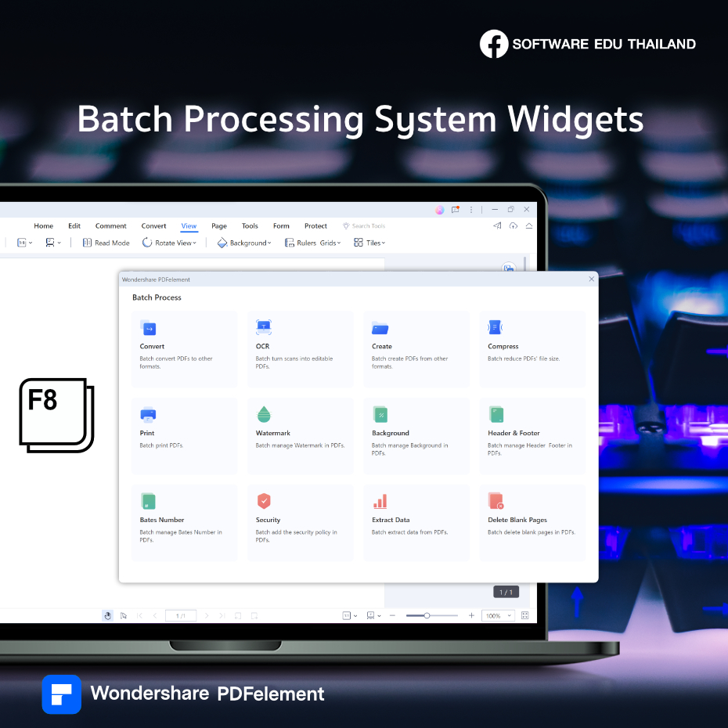Open the Tools tab
Viewport: 728px width, 728px height.
click(250, 226)
